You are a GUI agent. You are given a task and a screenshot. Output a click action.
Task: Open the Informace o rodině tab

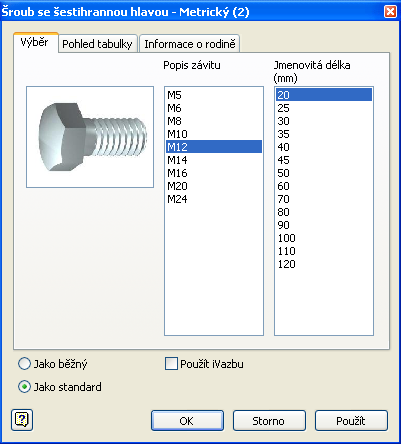190,44
